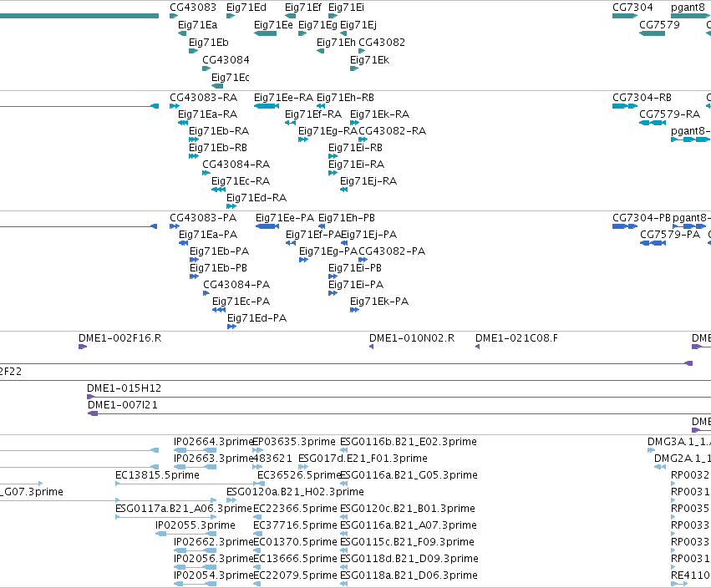The height and width of the screenshot is (588, 711).
Task: Click the EC37716.5prime EST label
Action: 295,525
